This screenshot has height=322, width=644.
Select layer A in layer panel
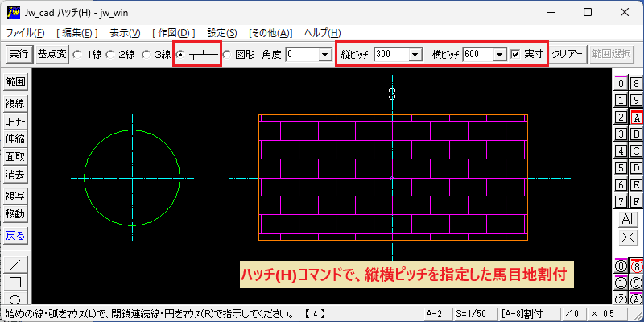(636, 118)
